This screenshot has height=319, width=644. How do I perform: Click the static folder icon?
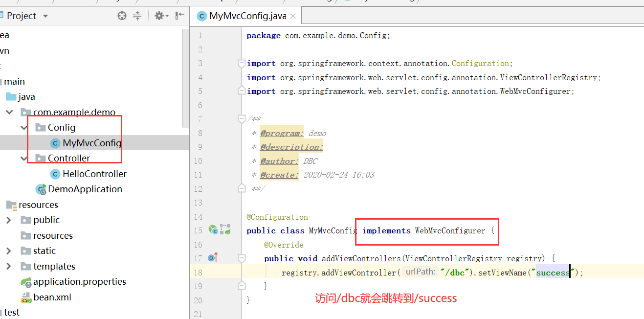(x=26, y=251)
